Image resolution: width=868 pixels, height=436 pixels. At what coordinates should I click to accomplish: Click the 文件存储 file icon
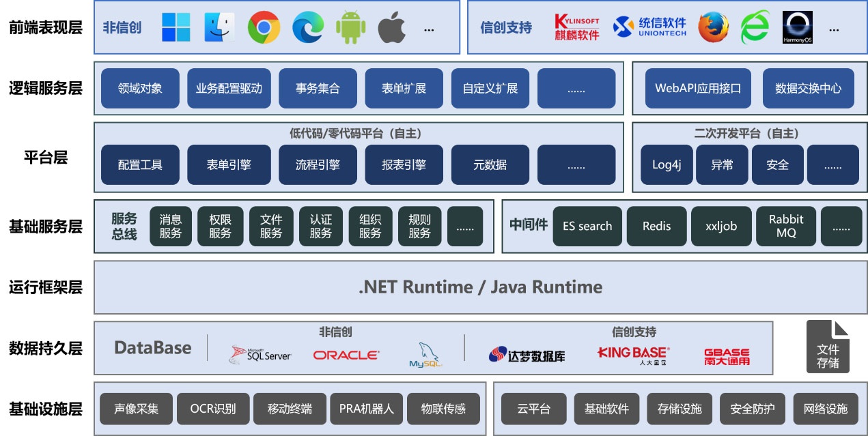(x=828, y=347)
